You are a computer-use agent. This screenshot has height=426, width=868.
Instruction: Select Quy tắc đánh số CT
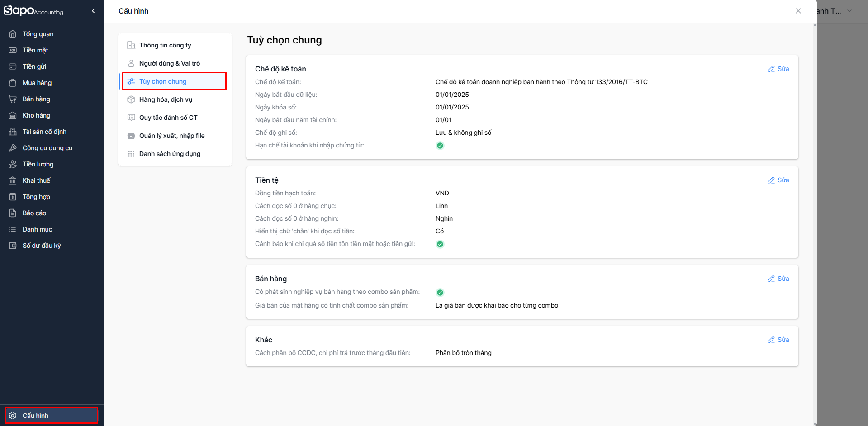[168, 118]
